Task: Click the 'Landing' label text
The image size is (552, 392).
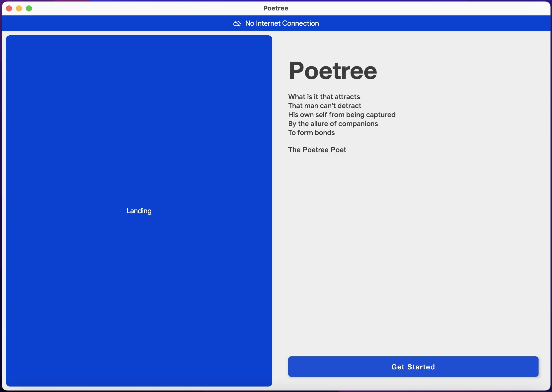Action: pos(139,211)
